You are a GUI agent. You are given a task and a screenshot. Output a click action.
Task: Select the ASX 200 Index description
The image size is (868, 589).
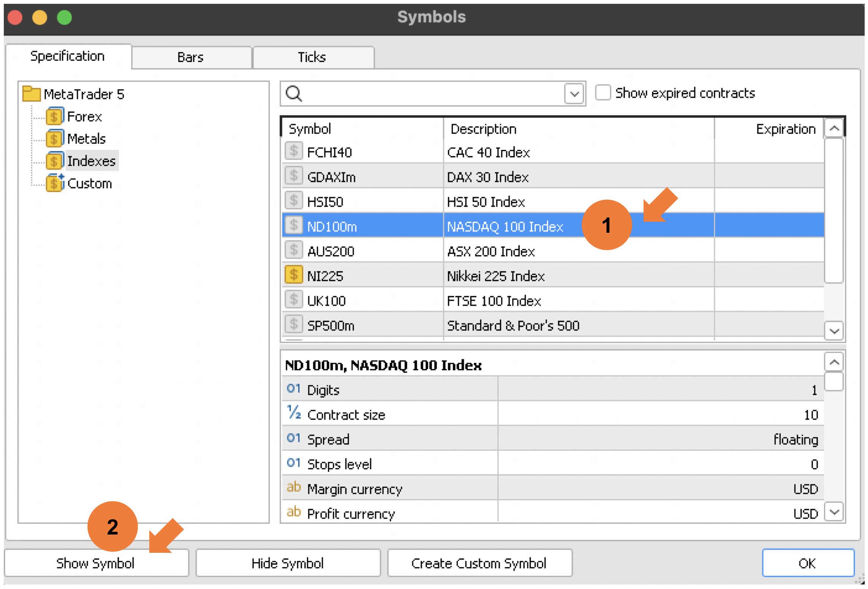pyautogui.click(x=491, y=251)
